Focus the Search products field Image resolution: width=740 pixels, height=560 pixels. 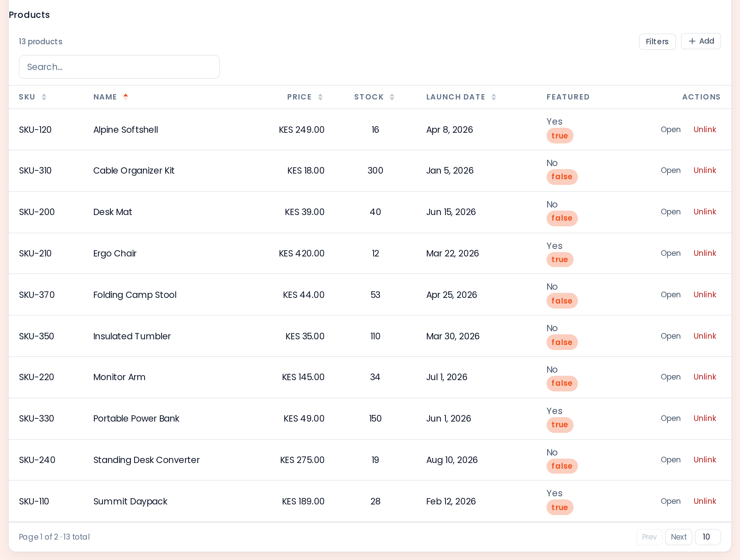[x=119, y=67]
